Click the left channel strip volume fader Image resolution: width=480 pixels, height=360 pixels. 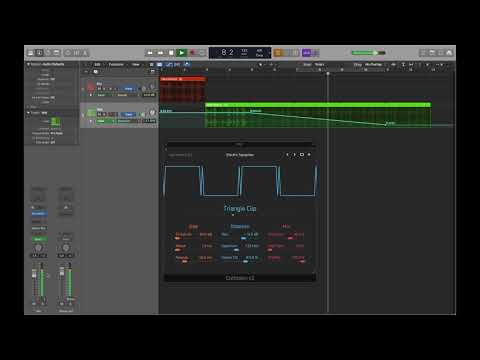pos(34,274)
